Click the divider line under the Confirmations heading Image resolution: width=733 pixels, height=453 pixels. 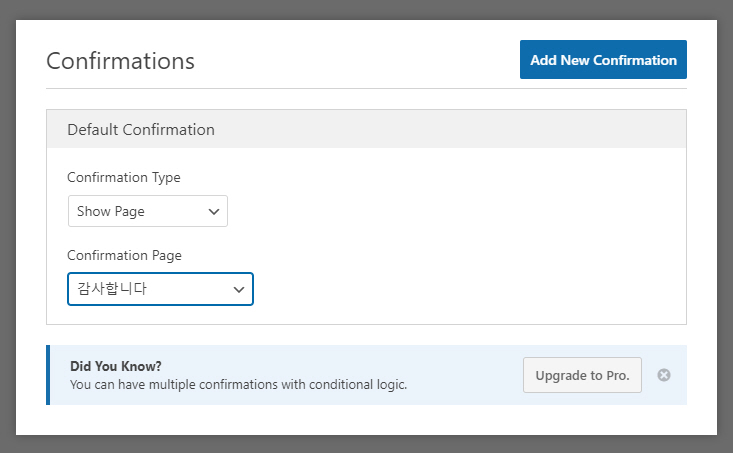(x=366, y=88)
